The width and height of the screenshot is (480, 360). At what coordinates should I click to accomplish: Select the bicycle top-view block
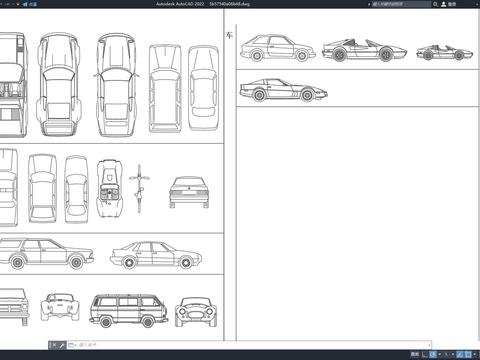pos(139,189)
